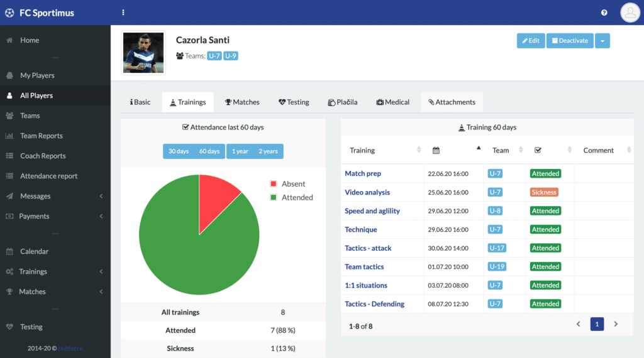Open the user avatar icon in header
This screenshot has height=358, width=644.
tap(630, 13)
